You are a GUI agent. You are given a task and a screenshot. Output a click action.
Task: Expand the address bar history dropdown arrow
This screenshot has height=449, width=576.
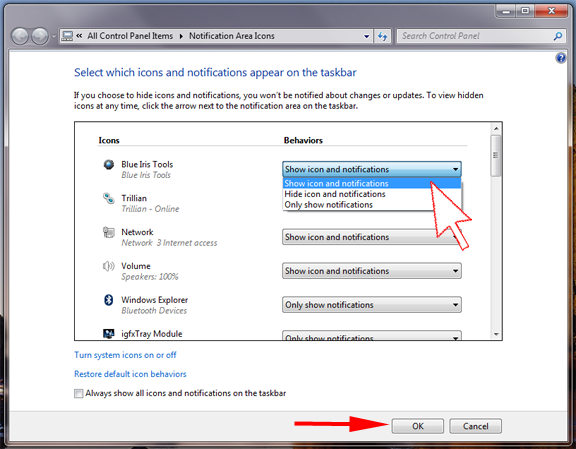click(x=366, y=36)
